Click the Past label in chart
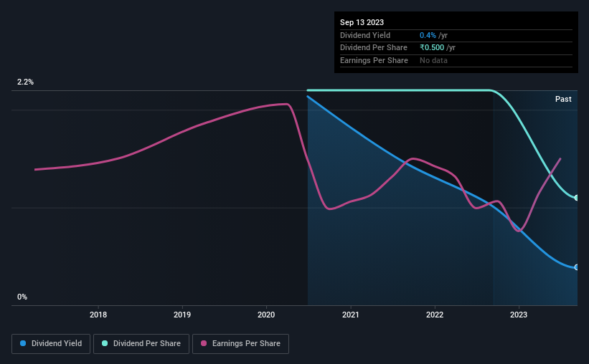589x364 pixels. point(563,99)
